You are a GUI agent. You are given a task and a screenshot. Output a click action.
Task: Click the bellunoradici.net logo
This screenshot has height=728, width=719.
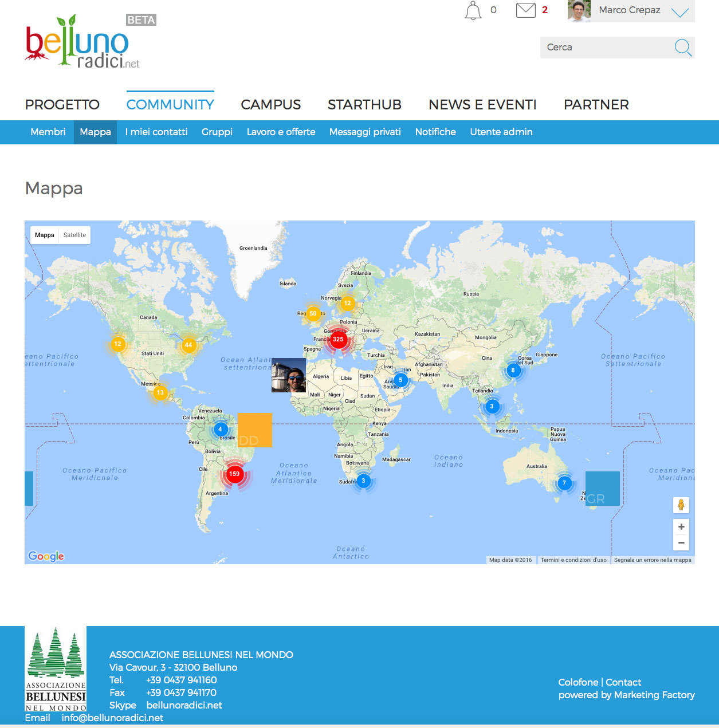[x=82, y=42]
